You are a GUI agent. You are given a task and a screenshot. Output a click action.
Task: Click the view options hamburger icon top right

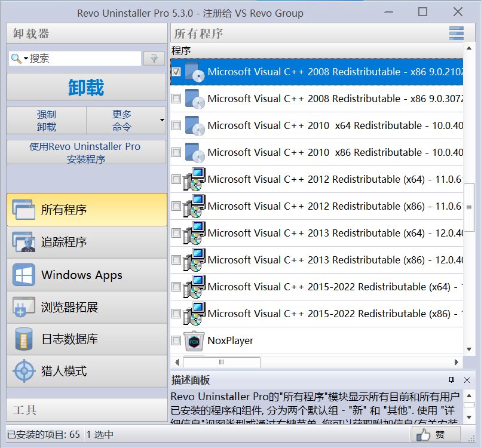[x=456, y=34]
